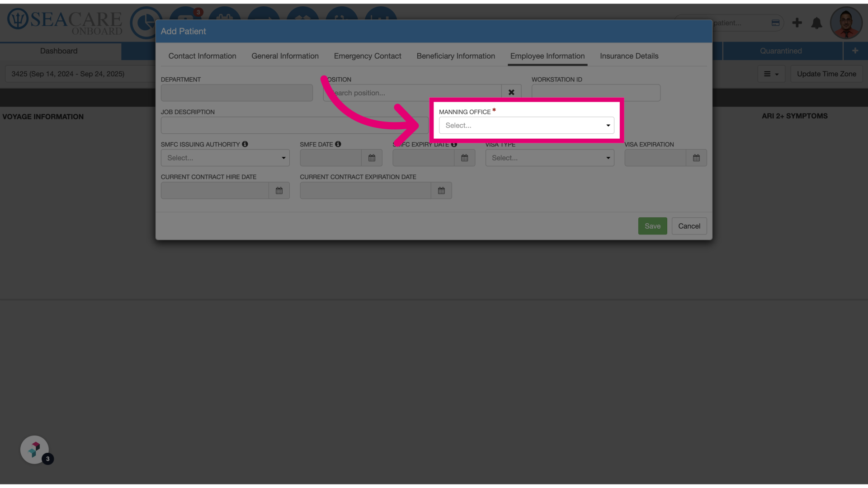Open the floating guide widget with badge 3

(35, 450)
